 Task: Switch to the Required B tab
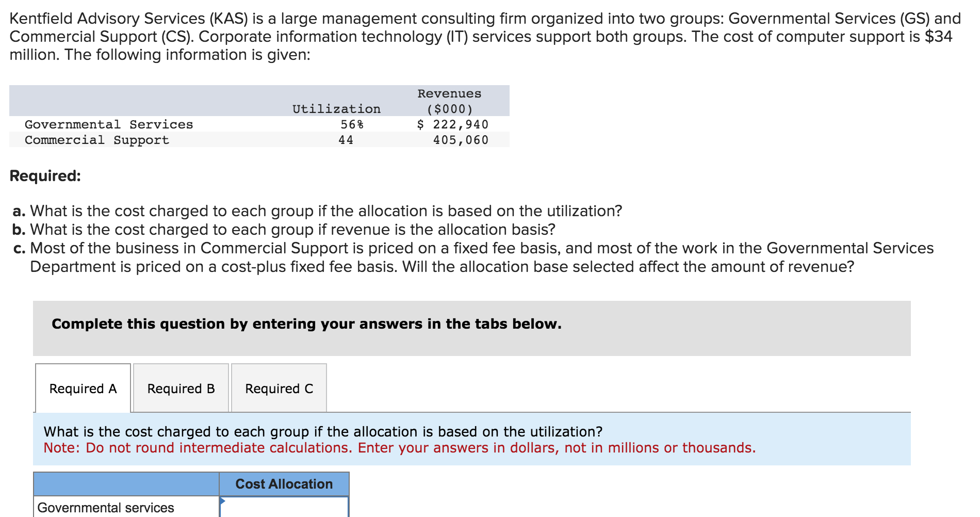[181, 389]
